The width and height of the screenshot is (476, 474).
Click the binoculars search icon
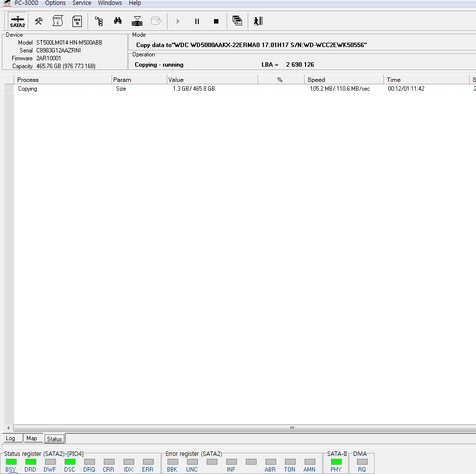click(118, 21)
